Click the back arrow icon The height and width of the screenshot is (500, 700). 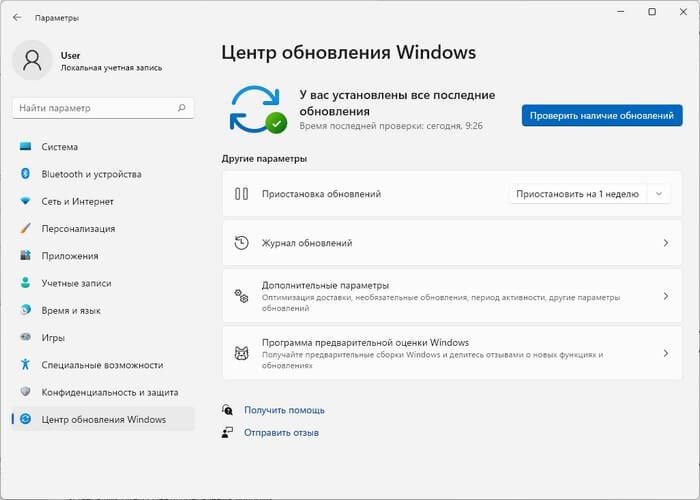pyautogui.click(x=17, y=18)
